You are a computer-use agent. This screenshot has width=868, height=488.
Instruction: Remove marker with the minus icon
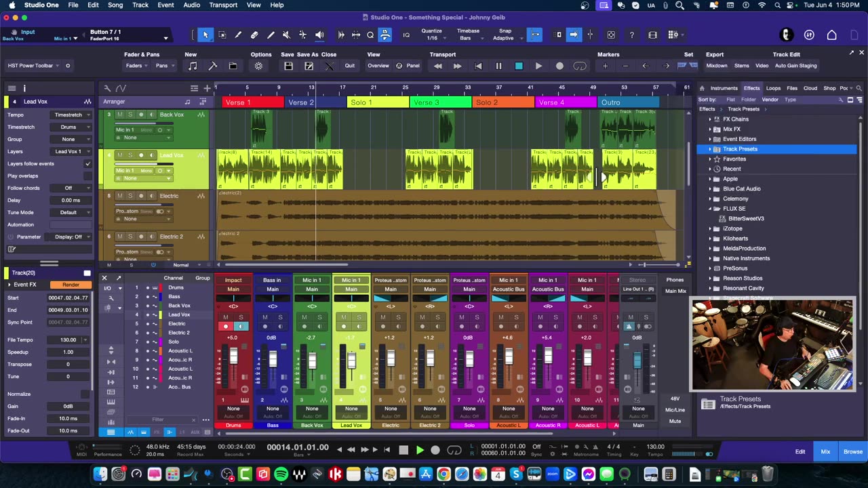(x=625, y=66)
